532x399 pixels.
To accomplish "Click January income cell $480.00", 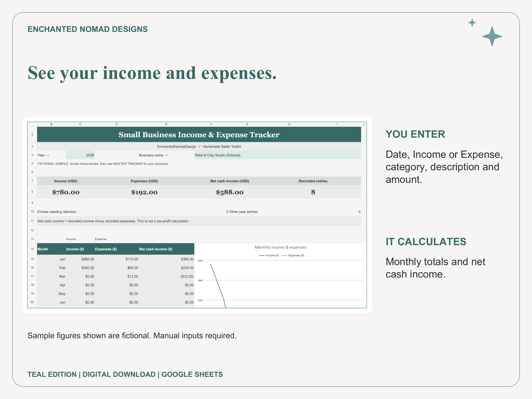I will click(80, 259).
